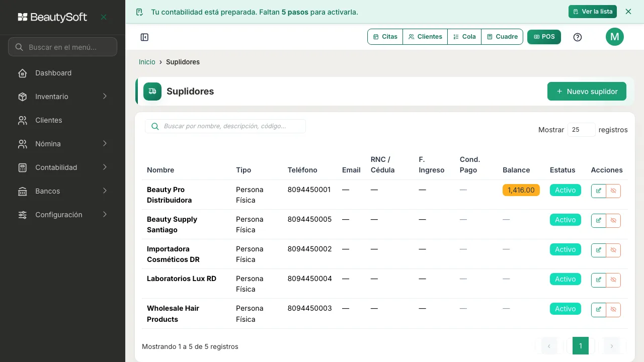Viewport: 644px width, 362px height.
Task: Deactivate Beauty Pro Distribuidora via eye-slash
Action: [613, 191]
